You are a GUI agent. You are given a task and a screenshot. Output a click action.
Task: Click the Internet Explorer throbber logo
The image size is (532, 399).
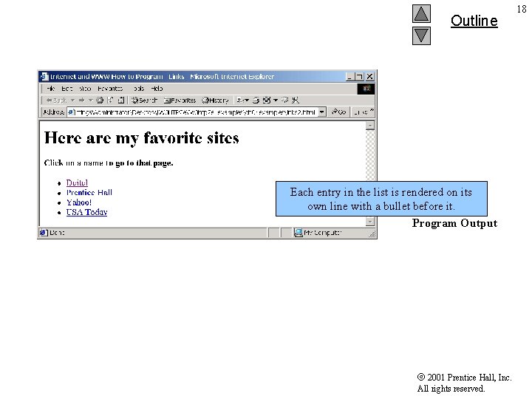(x=366, y=89)
